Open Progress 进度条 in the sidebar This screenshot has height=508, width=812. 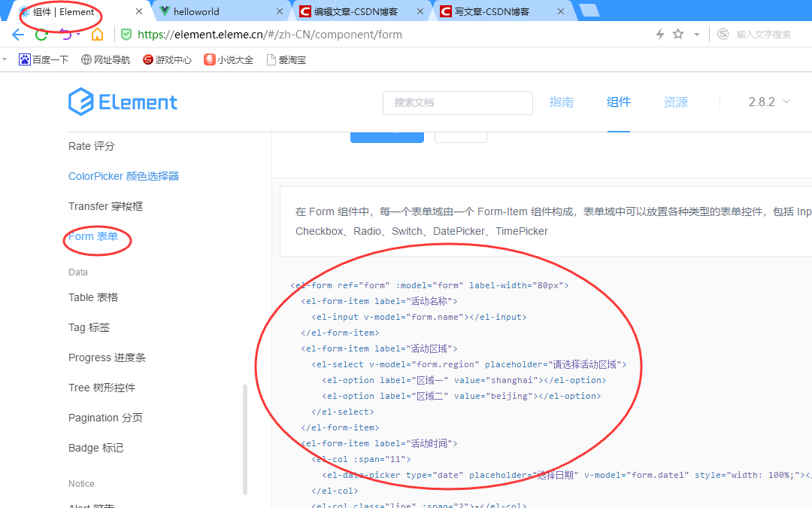click(108, 357)
